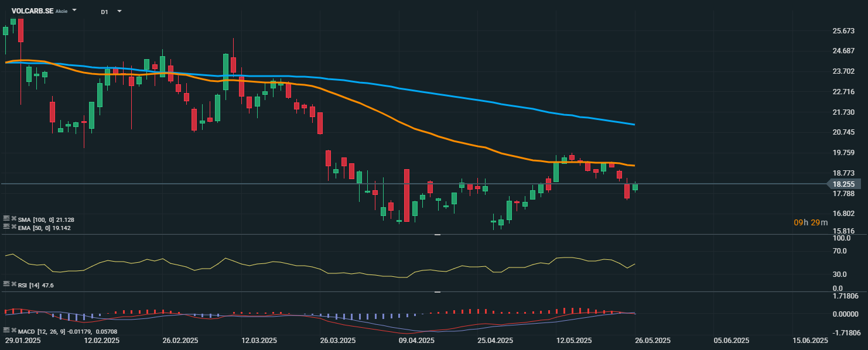Screen dimensions: 868x350
Task: Click the RSI [14] 47.6 label
Action: click(36, 285)
